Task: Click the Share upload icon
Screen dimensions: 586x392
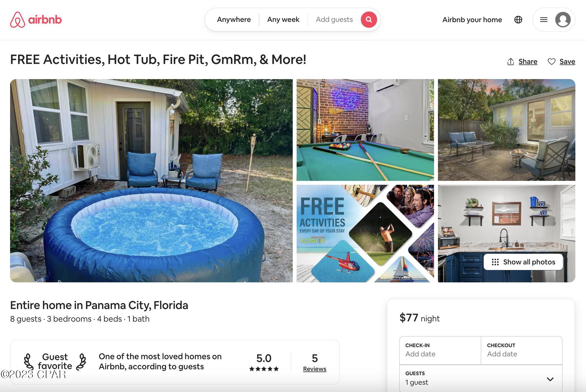Action: (511, 62)
